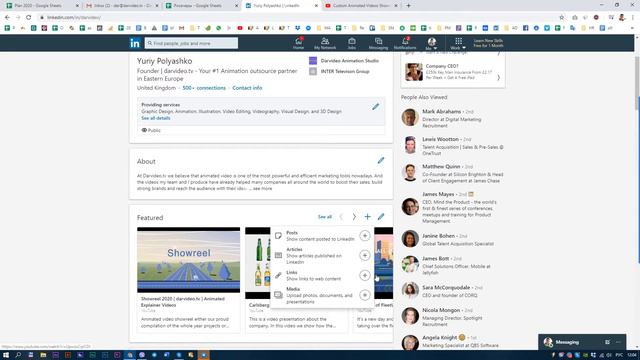Screen dimensions: 640x360
Task: Switch to Custom Animated Videos YouTube tab
Action: click(361, 6)
